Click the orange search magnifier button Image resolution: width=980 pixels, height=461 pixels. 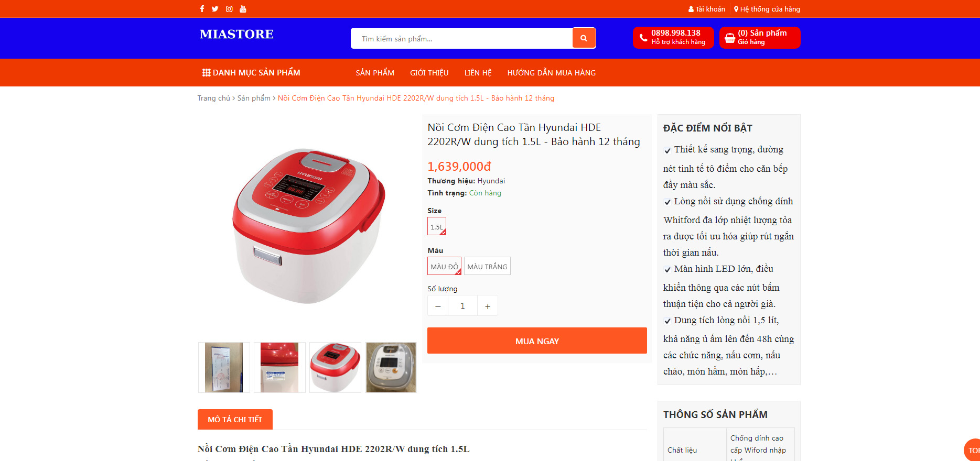pos(584,38)
